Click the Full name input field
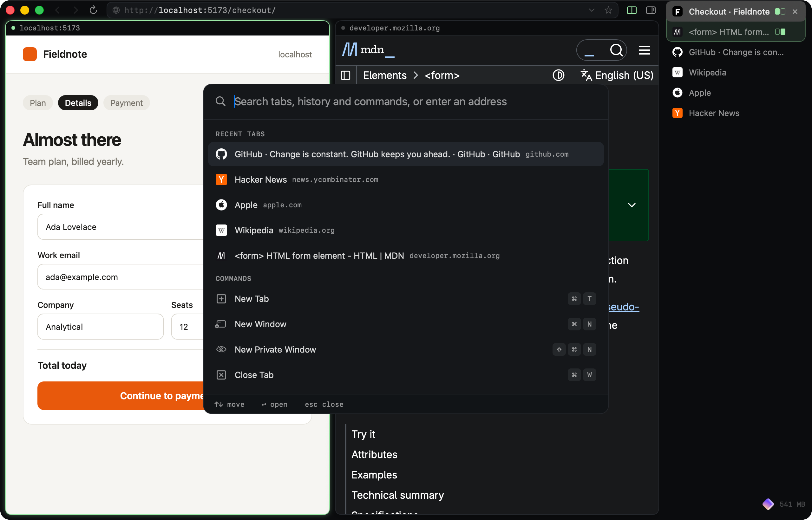Screen dimensions: 812x520 (x=120, y=227)
